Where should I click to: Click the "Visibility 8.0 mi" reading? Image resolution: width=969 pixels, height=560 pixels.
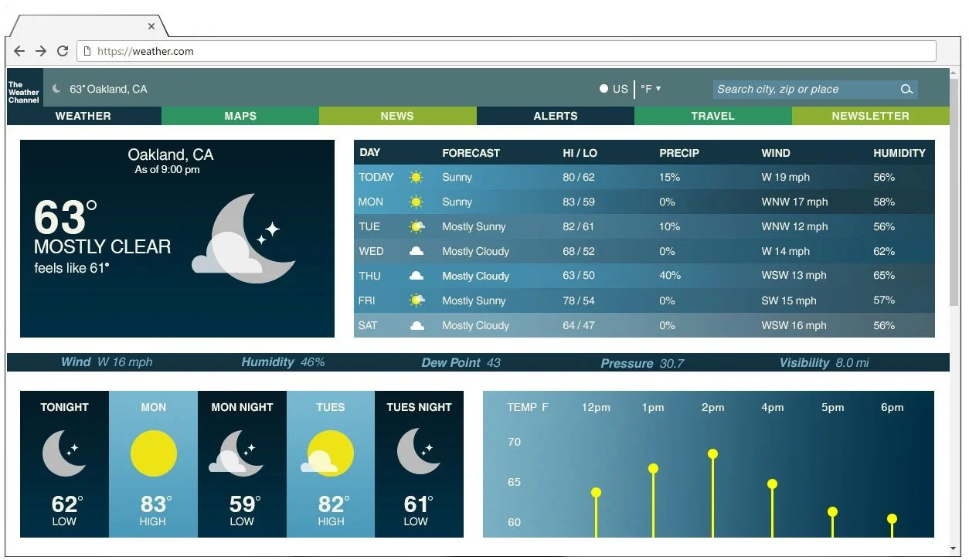(824, 363)
